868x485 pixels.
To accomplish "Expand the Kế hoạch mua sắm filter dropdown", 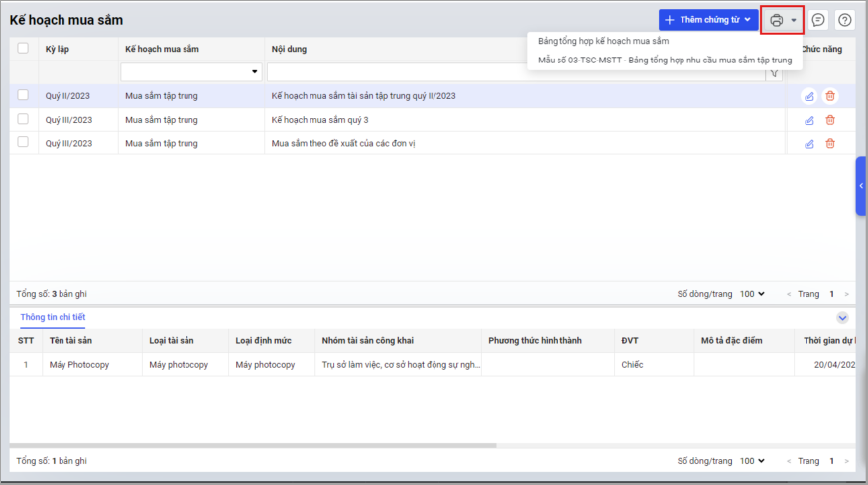I will 255,72.
